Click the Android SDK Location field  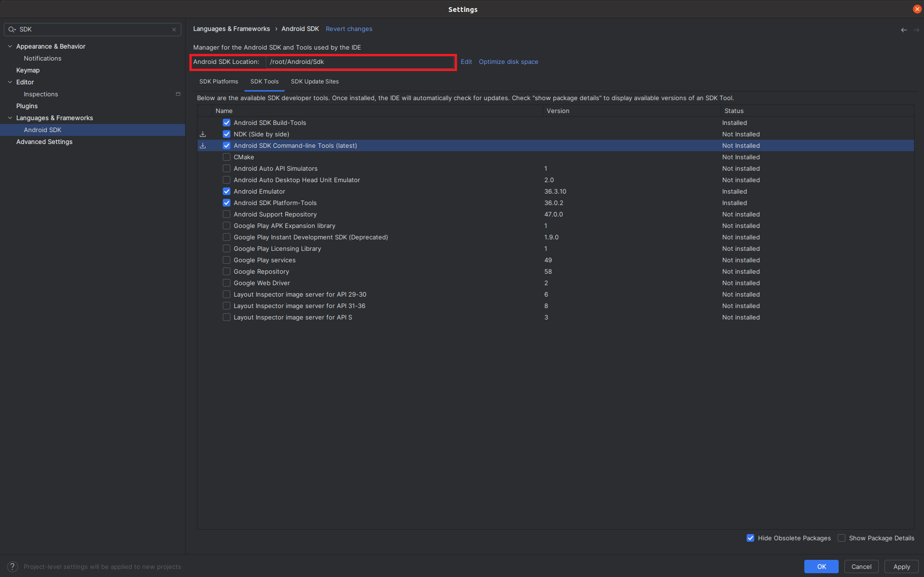(360, 62)
